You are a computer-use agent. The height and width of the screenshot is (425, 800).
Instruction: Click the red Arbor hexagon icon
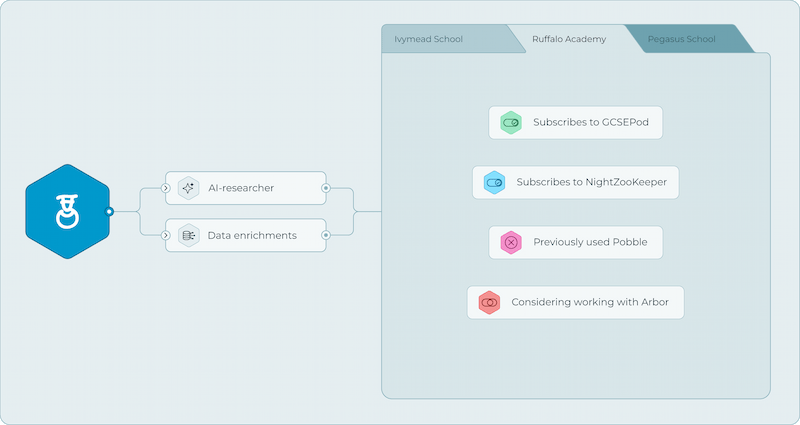coord(489,302)
